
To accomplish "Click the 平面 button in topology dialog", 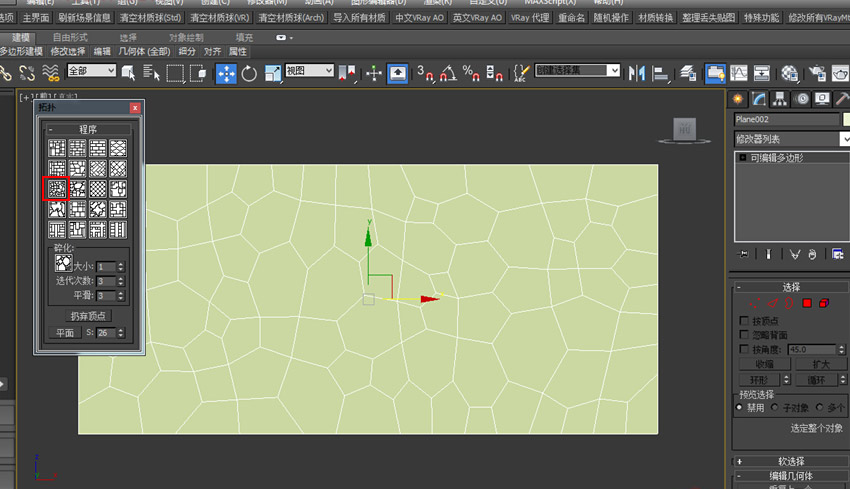I will 65,333.
